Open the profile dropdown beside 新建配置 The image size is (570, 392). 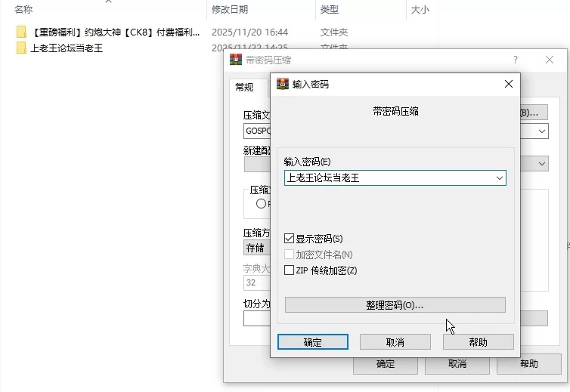(542, 163)
